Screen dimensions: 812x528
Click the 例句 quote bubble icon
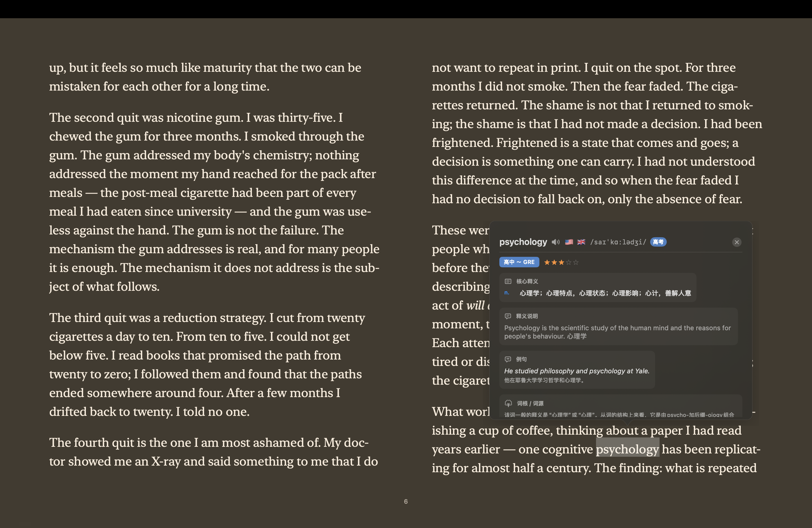[x=508, y=359]
